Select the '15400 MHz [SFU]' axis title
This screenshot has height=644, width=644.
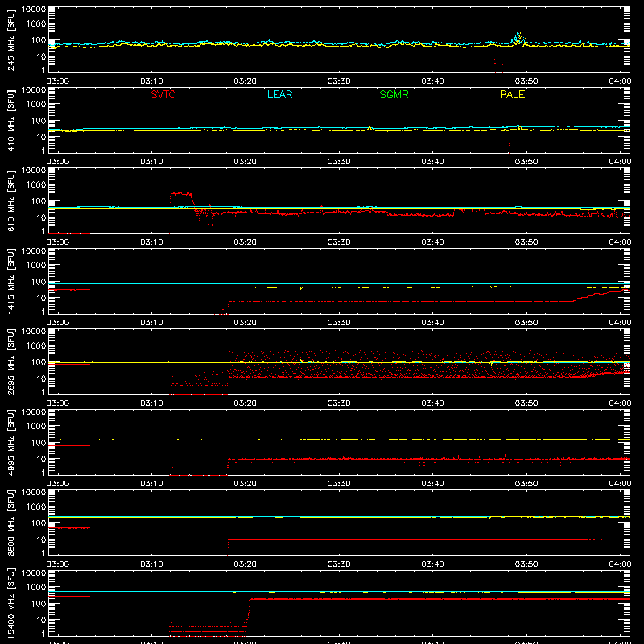[11, 603]
